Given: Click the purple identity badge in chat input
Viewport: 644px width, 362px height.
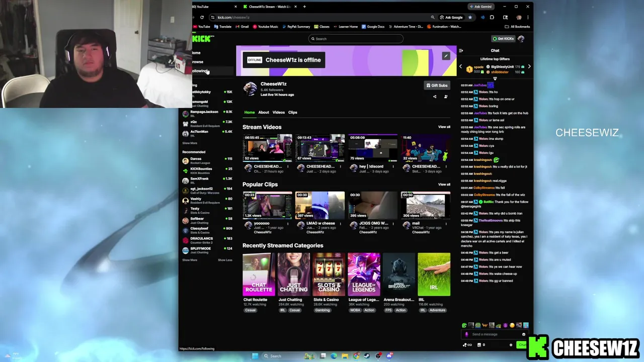Looking at the screenshot, I should pos(466,334).
